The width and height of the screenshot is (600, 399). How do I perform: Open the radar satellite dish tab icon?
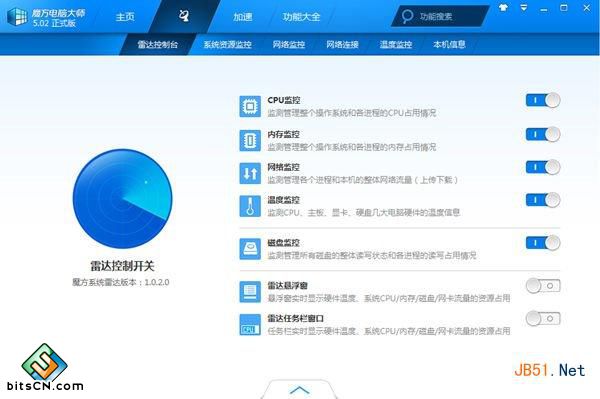pyautogui.click(x=184, y=16)
